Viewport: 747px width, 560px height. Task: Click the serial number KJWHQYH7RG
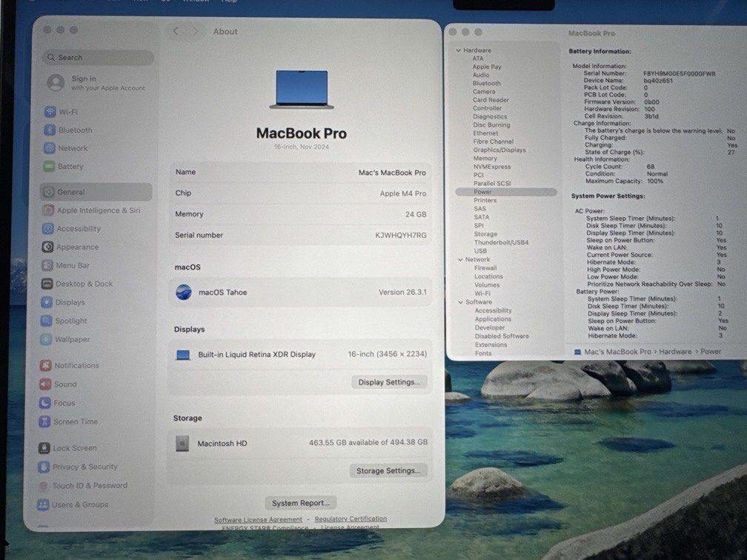tap(401, 236)
